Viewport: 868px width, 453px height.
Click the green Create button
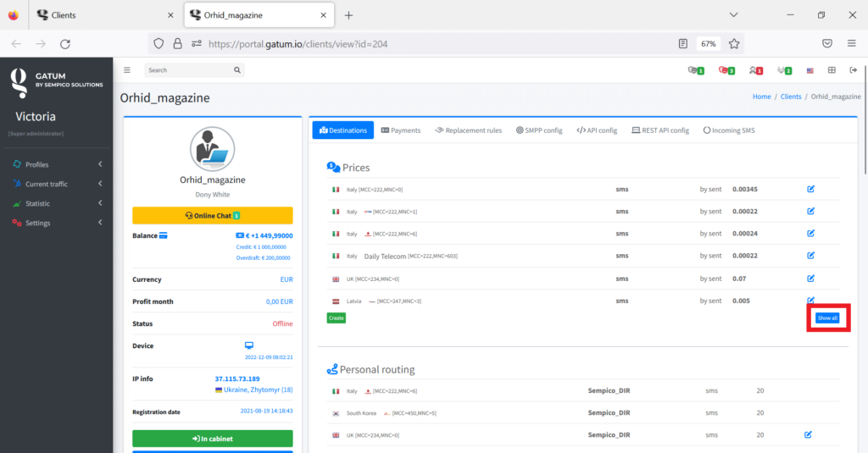click(x=336, y=318)
